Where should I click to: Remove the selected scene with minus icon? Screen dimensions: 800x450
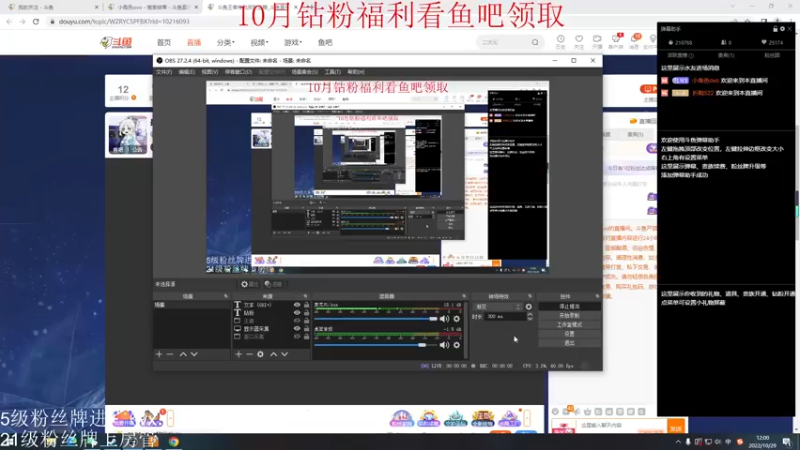[x=170, y=354]
